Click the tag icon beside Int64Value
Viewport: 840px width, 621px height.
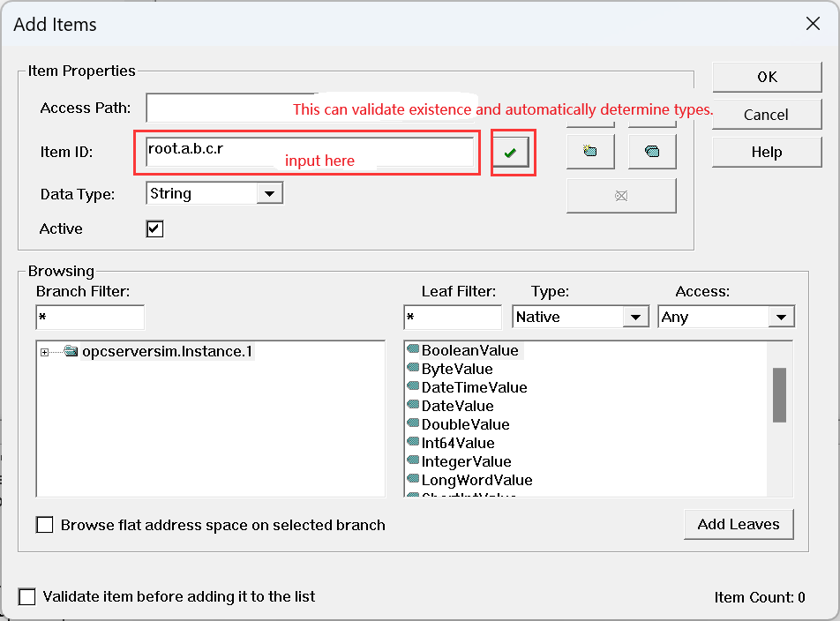pyautogui.click(x=412, y=443)
